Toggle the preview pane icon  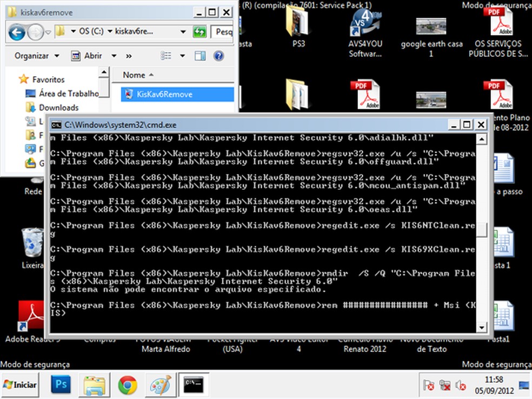coord(200,56)
